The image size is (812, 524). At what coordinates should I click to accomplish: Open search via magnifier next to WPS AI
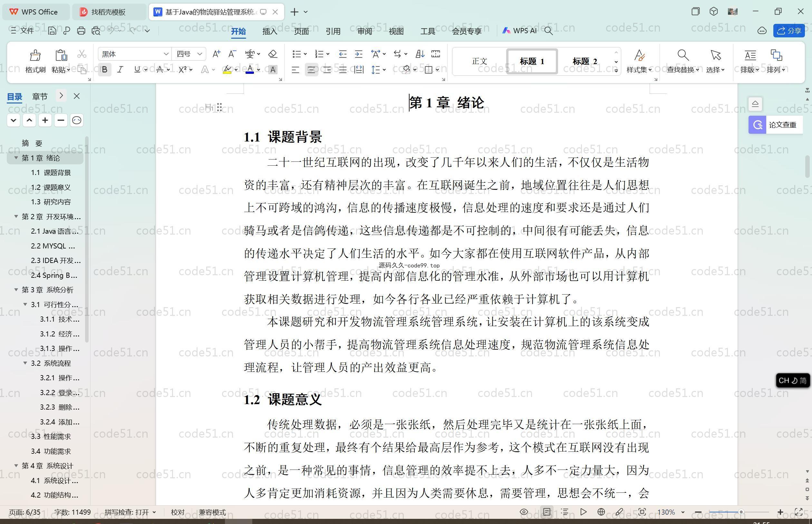point(548,31)
